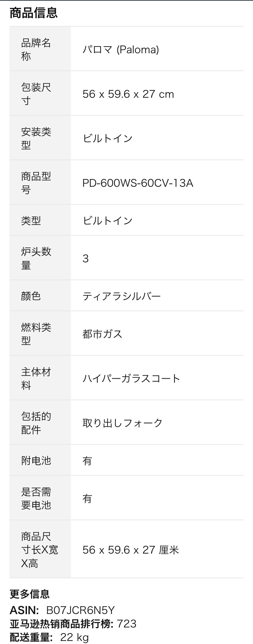Select the fuel value 都市ガス
Viewport: 253px width, 644px height.
(102, 334)
